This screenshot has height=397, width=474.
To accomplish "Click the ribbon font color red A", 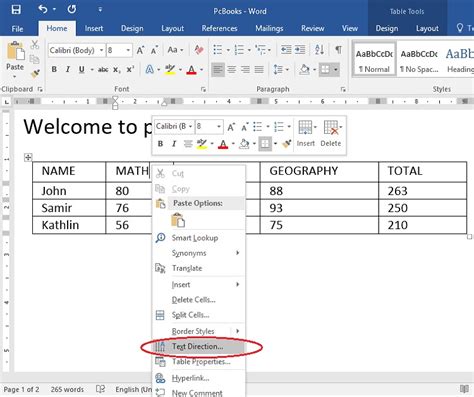I will point(191,70).
